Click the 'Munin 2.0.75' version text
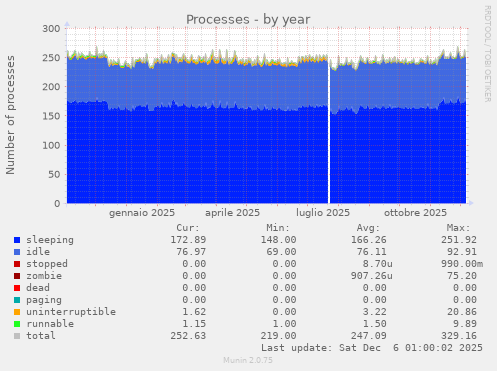 click(248, 360)
